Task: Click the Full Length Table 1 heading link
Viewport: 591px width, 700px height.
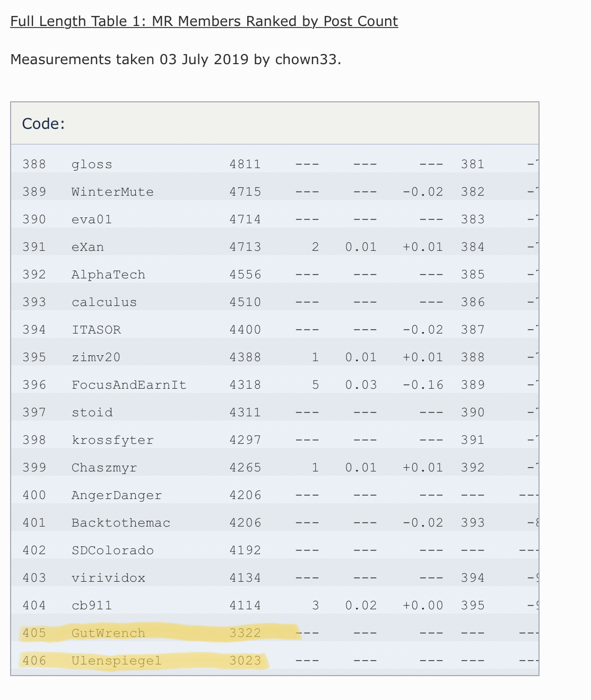Action: coord(204,21)
